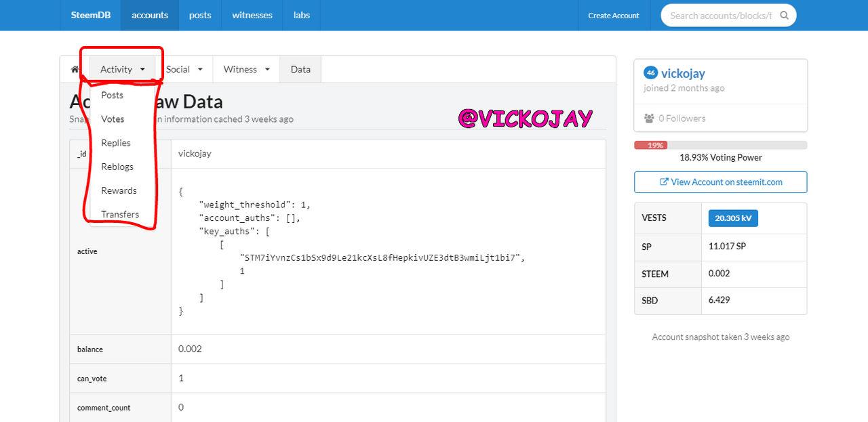Select STEEM value 0.002 in sidebar

click(719, 274)
